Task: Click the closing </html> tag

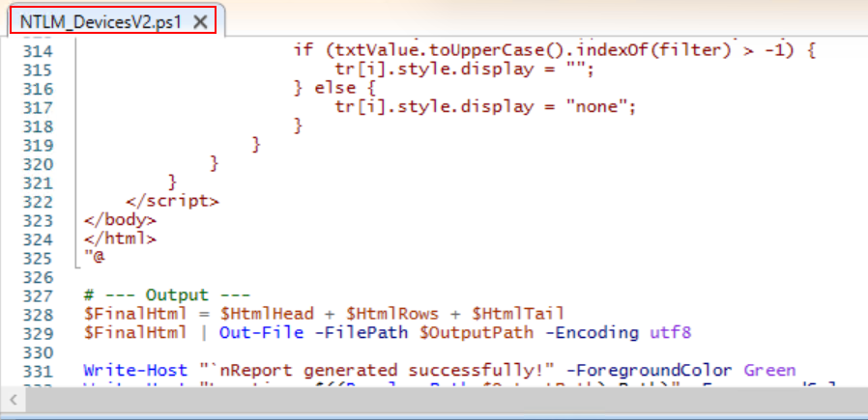Action: [120, 238]
